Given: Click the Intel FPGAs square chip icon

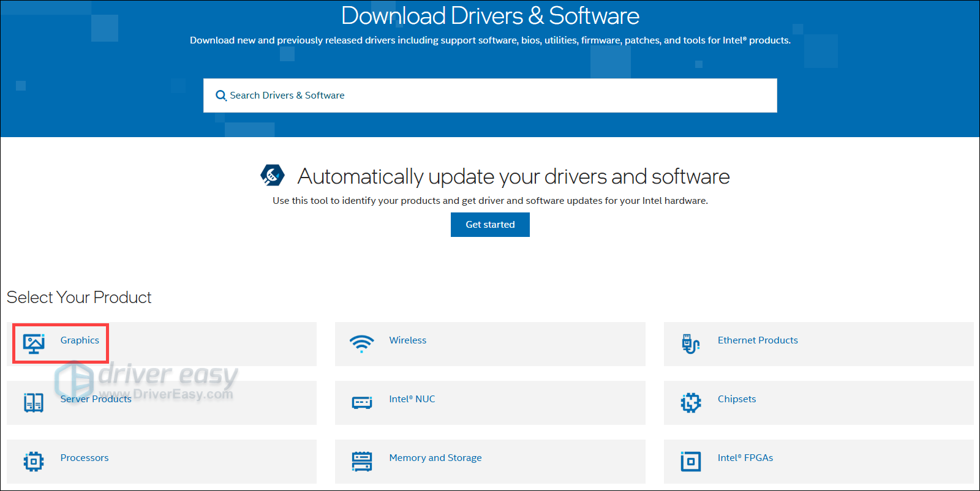Looking at the screenshot, I should 690,461.
